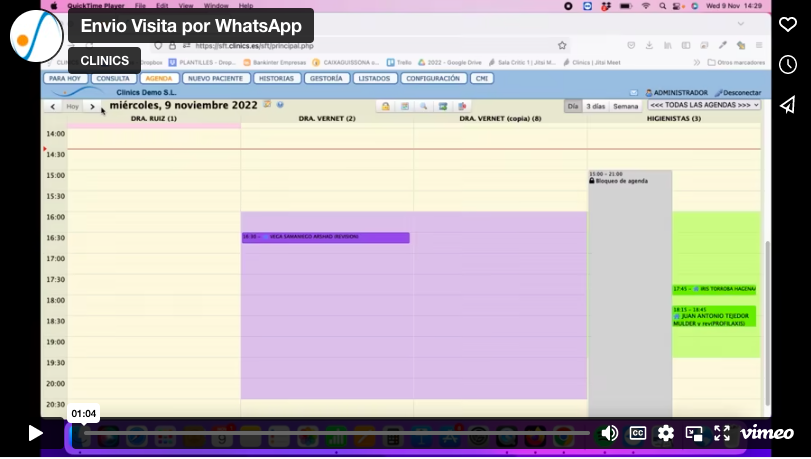Enter fullscreen mode
The width and height of the screenshot is (811, 459).
point(722,433)
